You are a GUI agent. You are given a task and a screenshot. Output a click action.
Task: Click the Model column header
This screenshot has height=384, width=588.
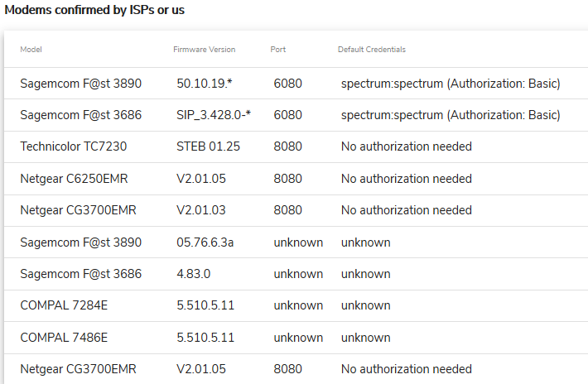31,50
